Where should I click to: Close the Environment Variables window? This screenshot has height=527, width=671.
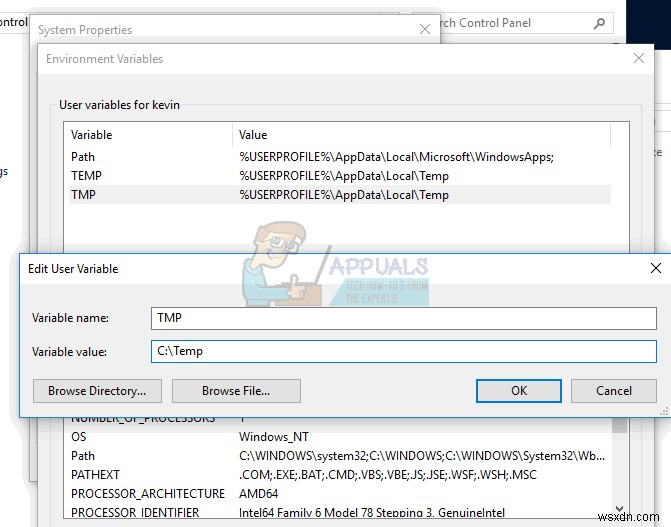click(x=638, y=58)
